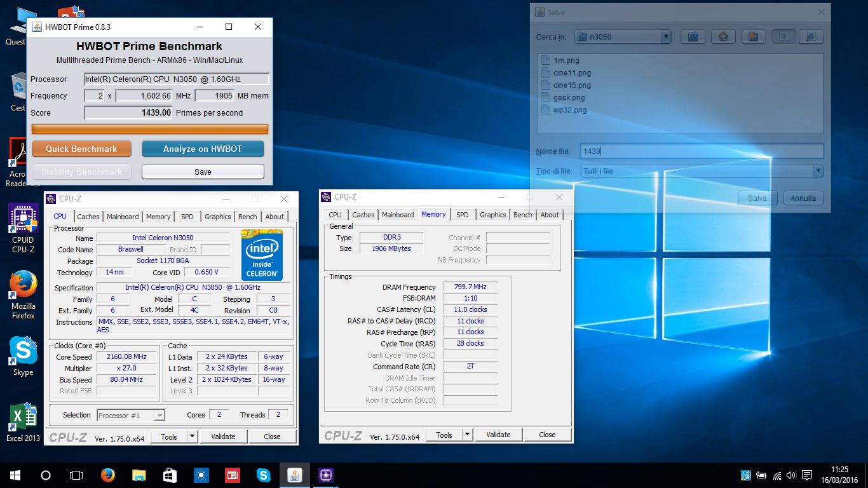
Task: Check the battery power tray icon
Action: [x=761, y=475]
